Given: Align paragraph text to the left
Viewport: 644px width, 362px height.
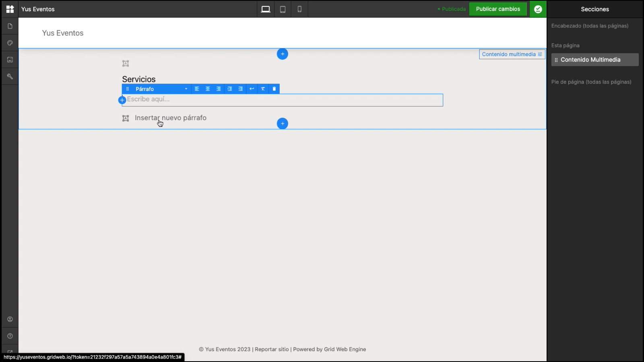Looking at the screenshot, I should pyautogui.click(x=197, y=89).
